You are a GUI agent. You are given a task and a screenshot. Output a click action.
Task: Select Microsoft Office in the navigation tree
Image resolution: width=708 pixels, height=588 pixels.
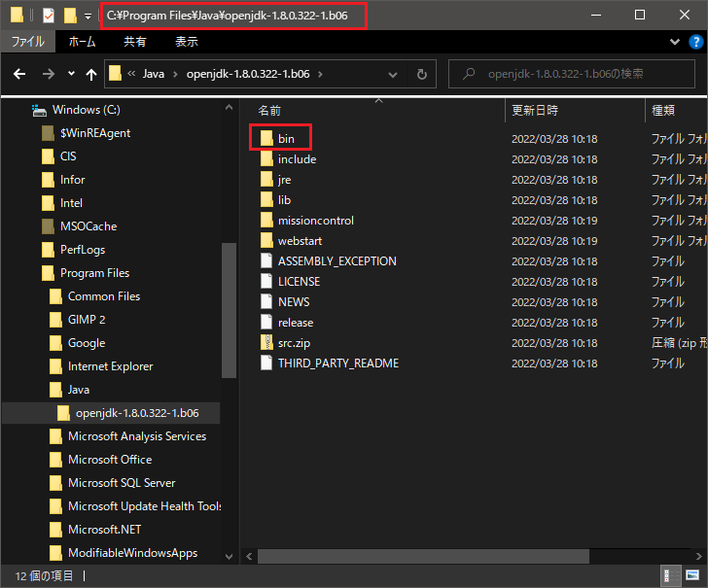click(109, 460)
